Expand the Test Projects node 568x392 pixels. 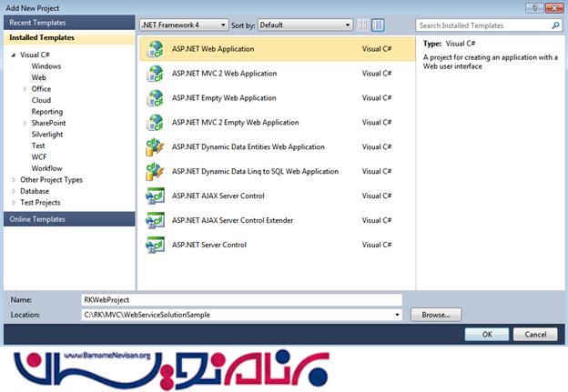point(14,203)
